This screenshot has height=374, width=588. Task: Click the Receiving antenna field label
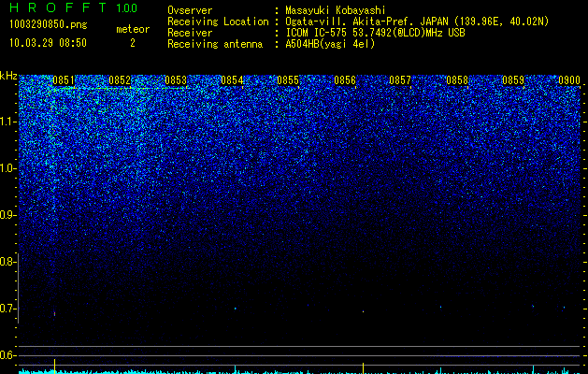click(215, 44)
